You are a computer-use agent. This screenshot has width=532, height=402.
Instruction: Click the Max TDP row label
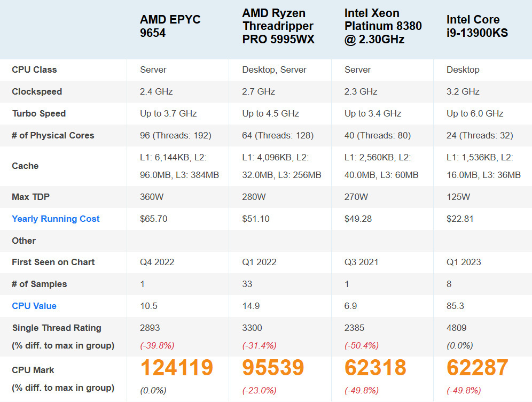click(30, 197)
